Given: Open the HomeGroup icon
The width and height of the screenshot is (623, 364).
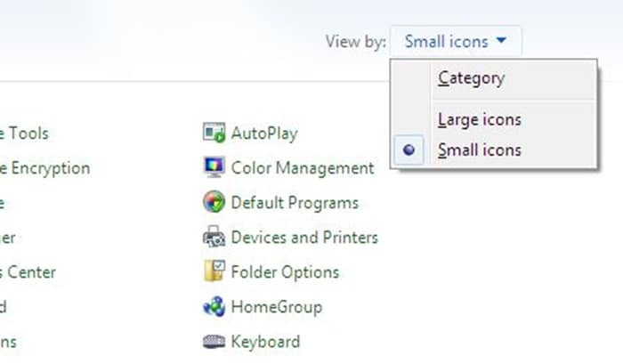Looking at the screenshot, I should click(214, 306).
